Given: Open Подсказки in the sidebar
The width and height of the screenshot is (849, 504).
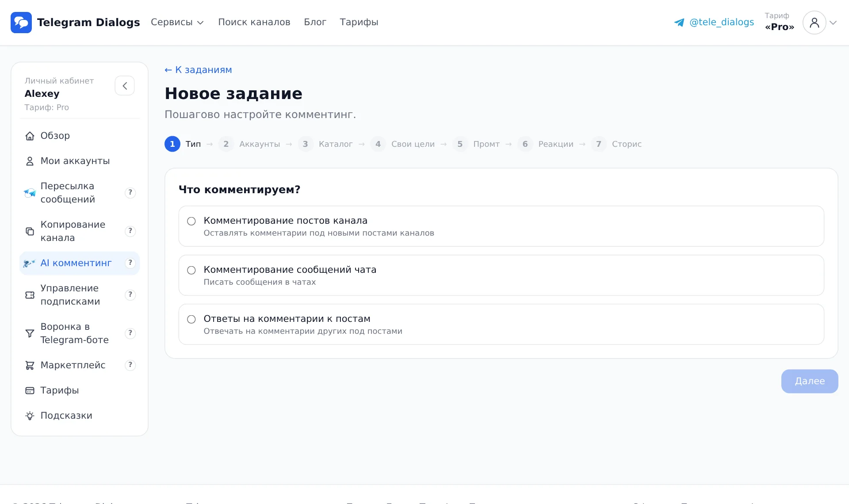Looking at the screenshot, I should pos(80,416).
